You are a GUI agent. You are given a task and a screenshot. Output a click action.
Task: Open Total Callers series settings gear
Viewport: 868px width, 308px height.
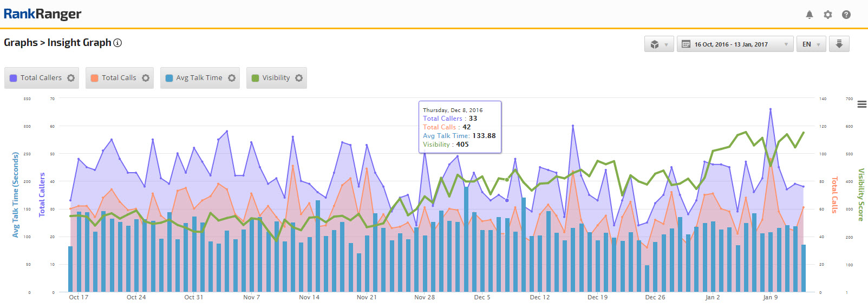tap(71, 78)
